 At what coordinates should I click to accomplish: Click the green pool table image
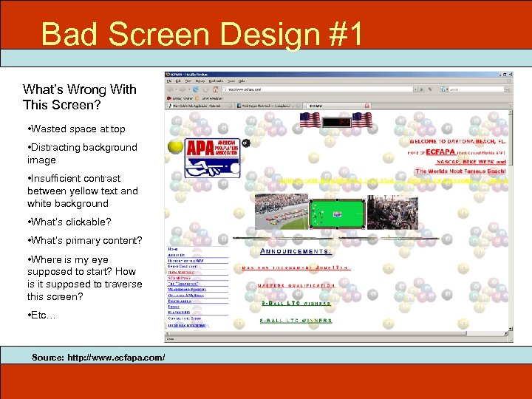click(x=337, y=214)
